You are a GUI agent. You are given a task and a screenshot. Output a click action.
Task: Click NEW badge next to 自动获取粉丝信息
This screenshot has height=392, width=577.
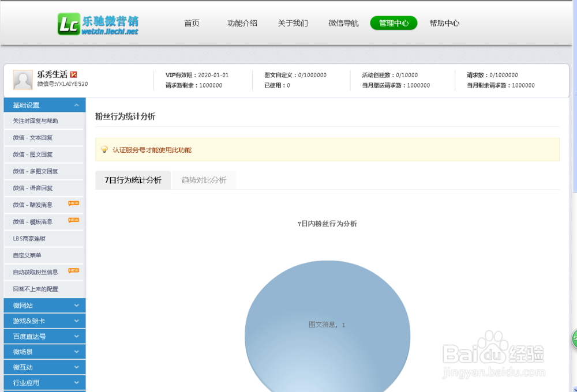(x=74, y=270)
